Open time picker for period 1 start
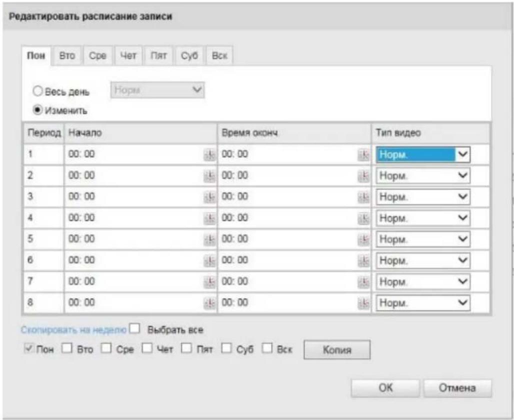514x420 pixels. click(209, 155)
